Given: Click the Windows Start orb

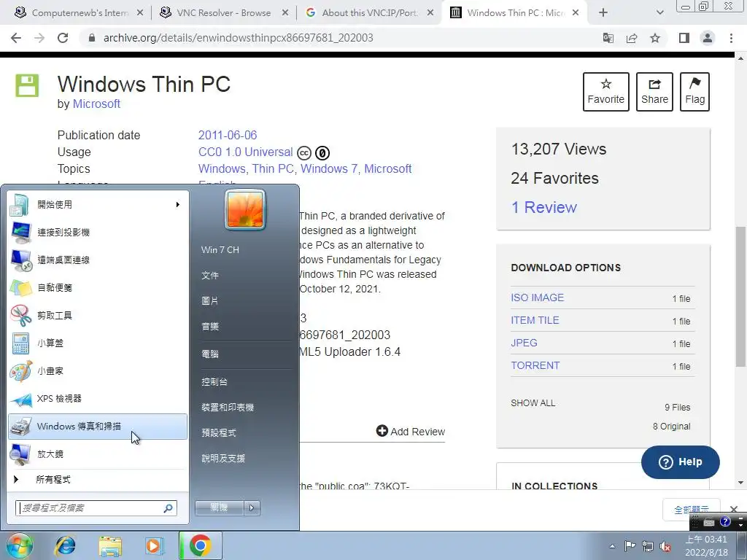Looking at the screenshot, I should click(20, 545).
